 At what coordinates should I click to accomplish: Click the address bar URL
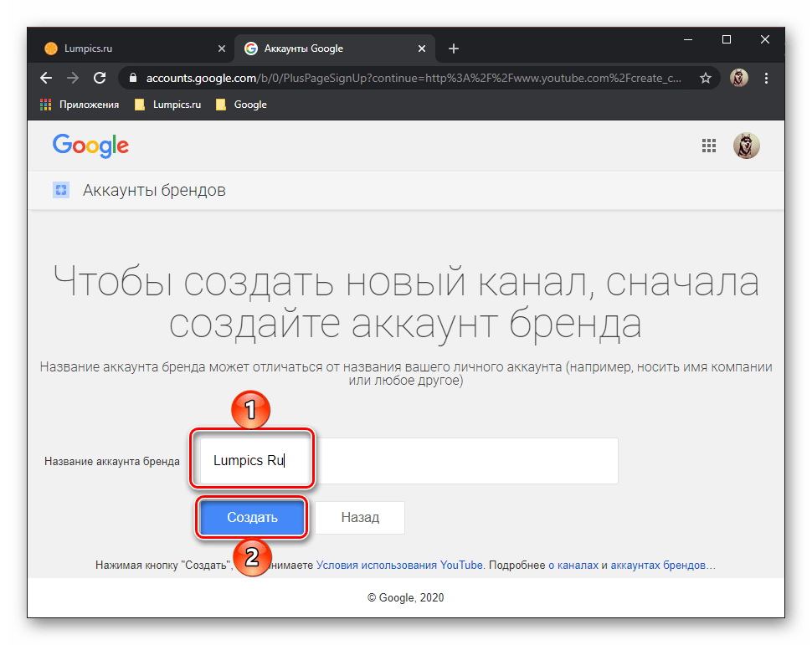click(x=414, y=78)
